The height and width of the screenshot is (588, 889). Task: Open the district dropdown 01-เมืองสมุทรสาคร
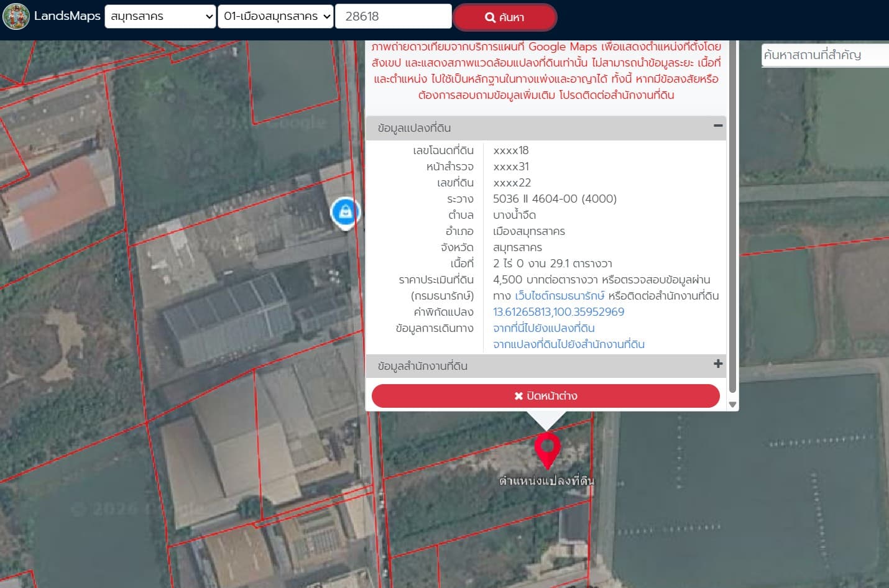[276, 16]
